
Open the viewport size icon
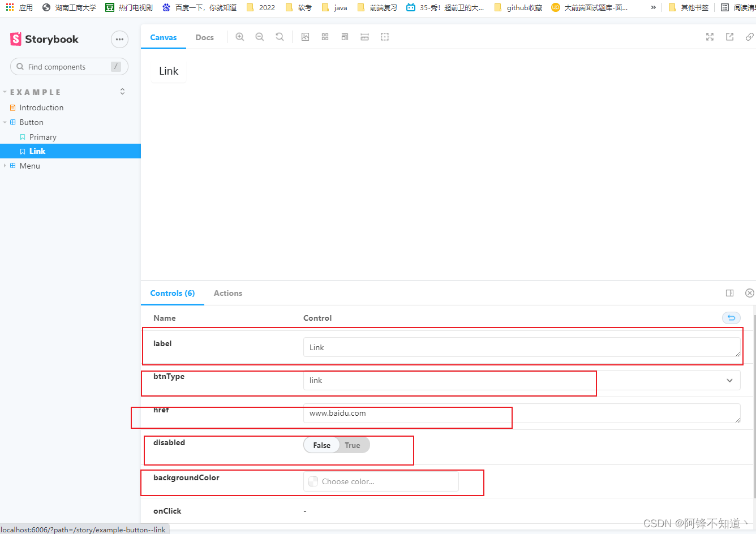click(345, 37)
